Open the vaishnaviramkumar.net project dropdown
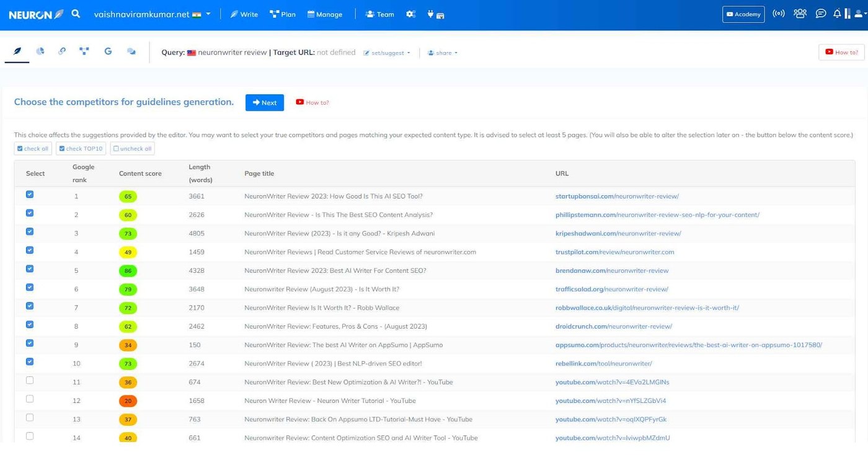Viewport: 868px width, 455px height. click(152, 14)
